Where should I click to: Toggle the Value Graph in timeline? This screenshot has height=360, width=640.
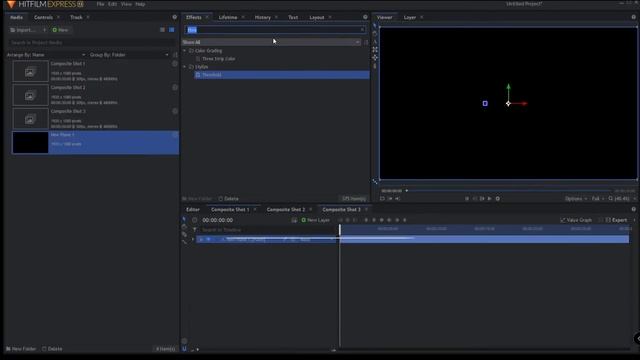click(x=576, y=220)
